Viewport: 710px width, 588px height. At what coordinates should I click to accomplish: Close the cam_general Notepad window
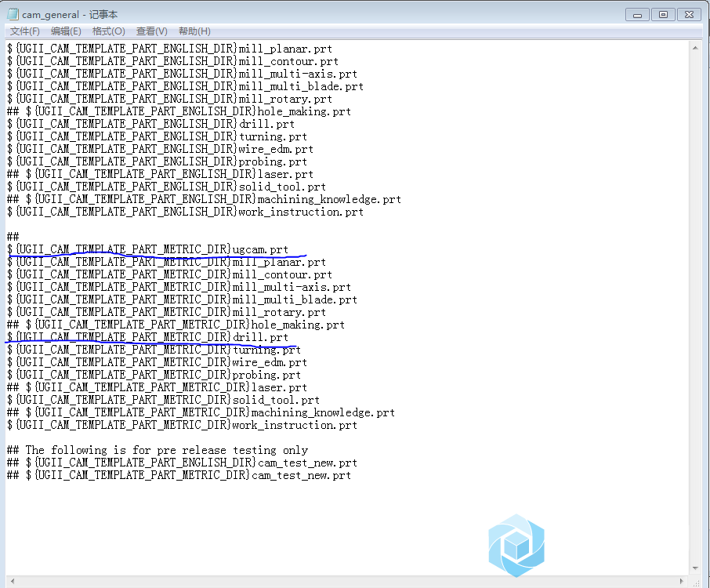pos(689,15)
